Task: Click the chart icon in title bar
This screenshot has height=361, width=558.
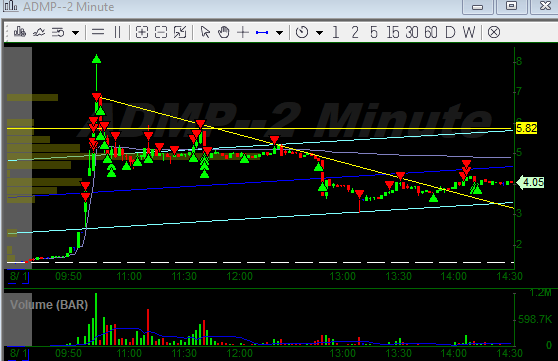Action: pyautogui.click(x=11, y=6)
